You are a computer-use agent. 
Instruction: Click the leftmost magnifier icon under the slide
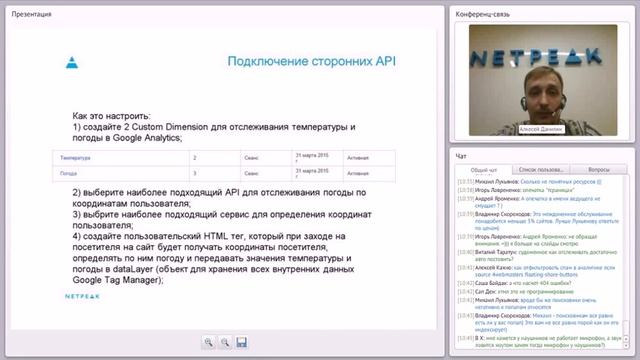pos(209,342)
